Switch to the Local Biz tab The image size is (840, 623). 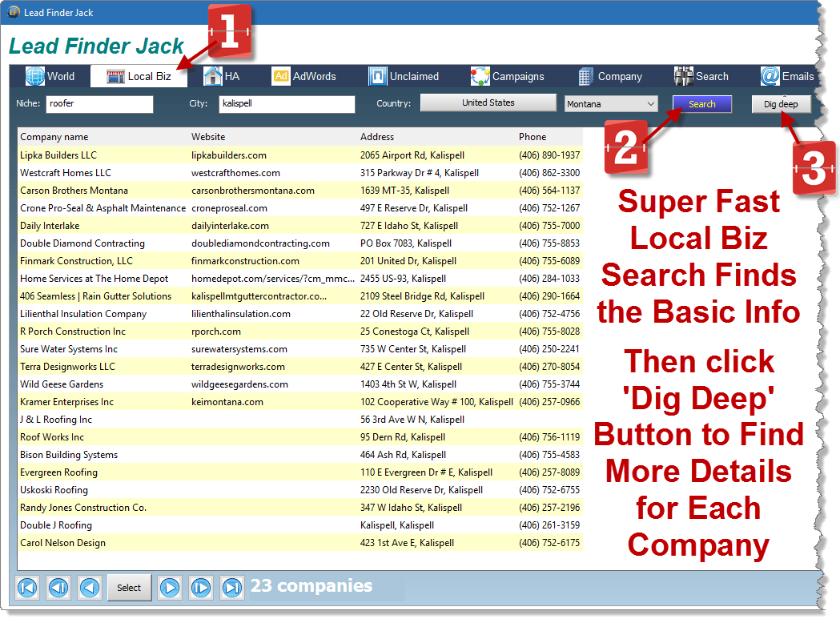[x=139, y=76]
